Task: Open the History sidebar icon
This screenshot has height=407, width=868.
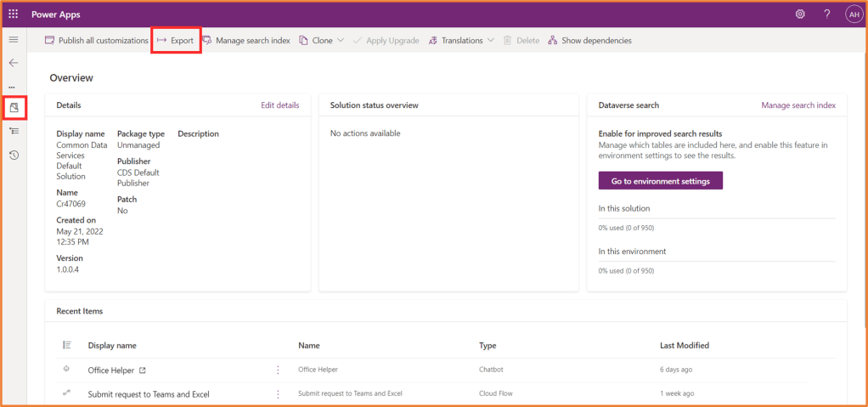Action: pos(14,155)
